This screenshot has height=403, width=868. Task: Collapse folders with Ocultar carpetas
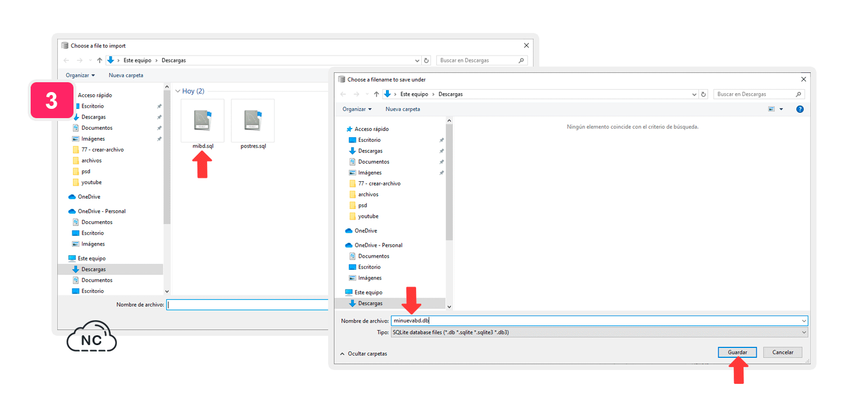(363, 353)
